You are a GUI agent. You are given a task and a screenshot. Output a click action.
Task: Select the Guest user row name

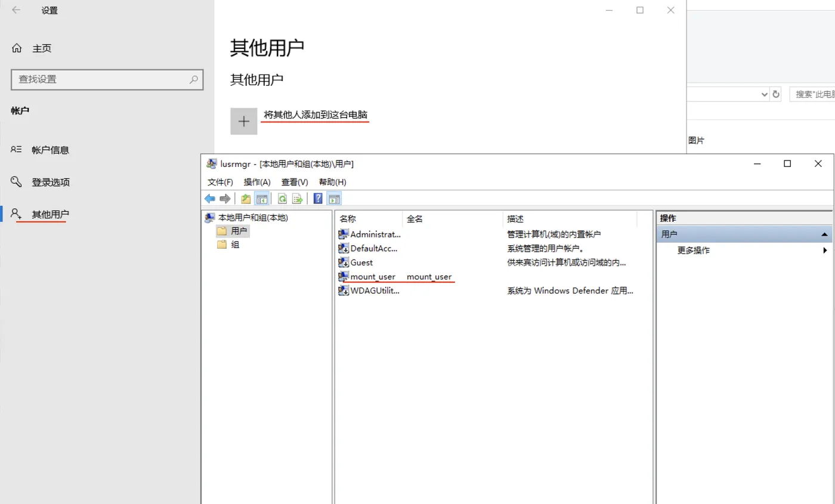pyautogui.click(x=361, y=262)
